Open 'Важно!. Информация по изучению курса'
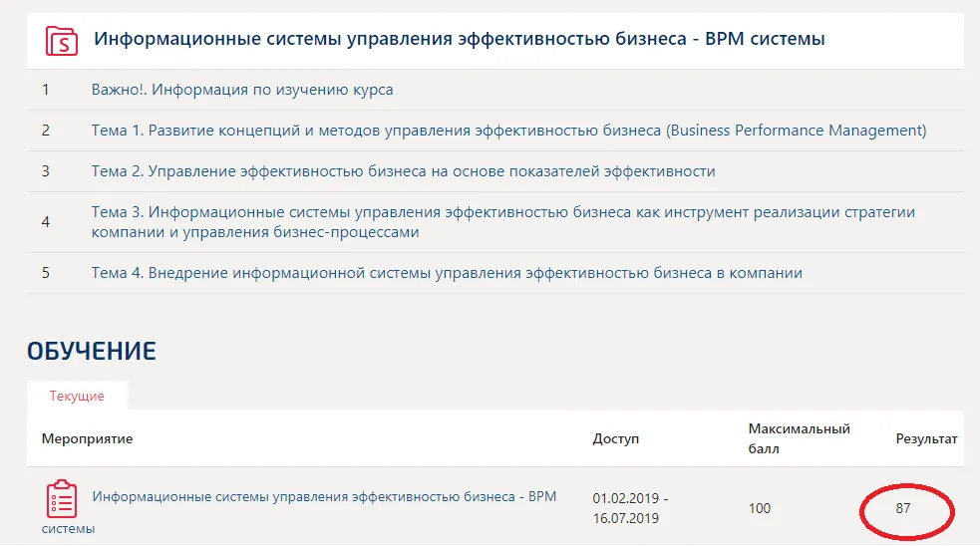Screen dimensions: 980x547 pos(242,90)
